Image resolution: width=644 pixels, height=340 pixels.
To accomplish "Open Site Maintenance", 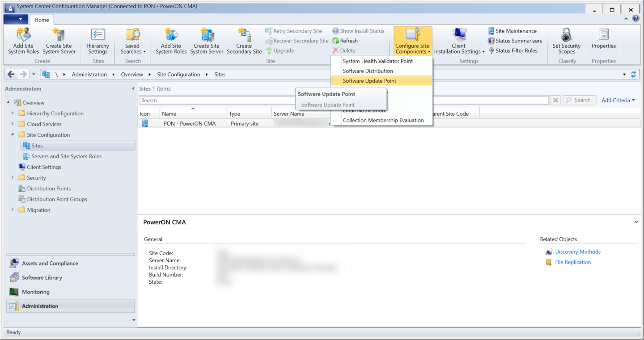I will coord(513,31).
